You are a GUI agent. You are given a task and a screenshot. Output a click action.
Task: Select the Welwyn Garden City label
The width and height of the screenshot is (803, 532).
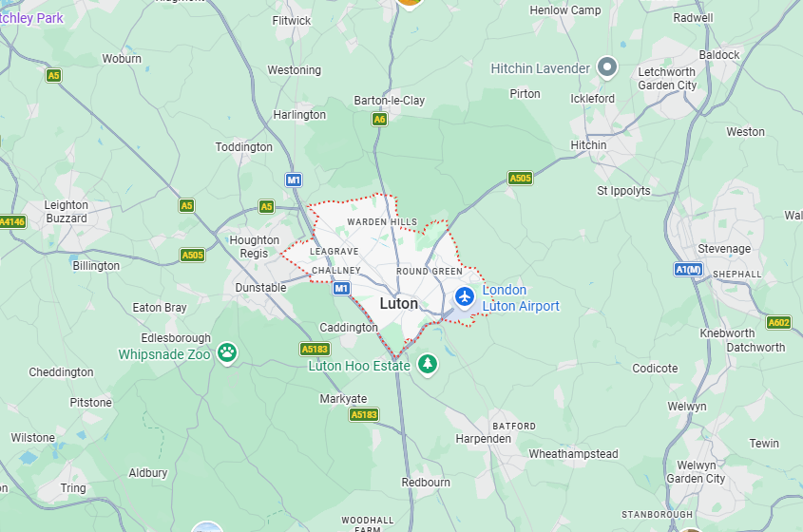coord(696,471)
